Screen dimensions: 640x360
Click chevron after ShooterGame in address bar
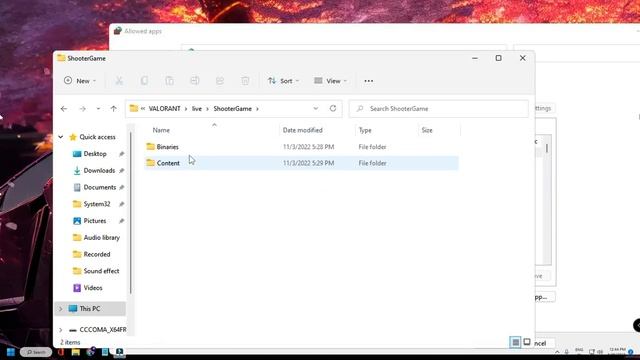click(x=257, y=109)
